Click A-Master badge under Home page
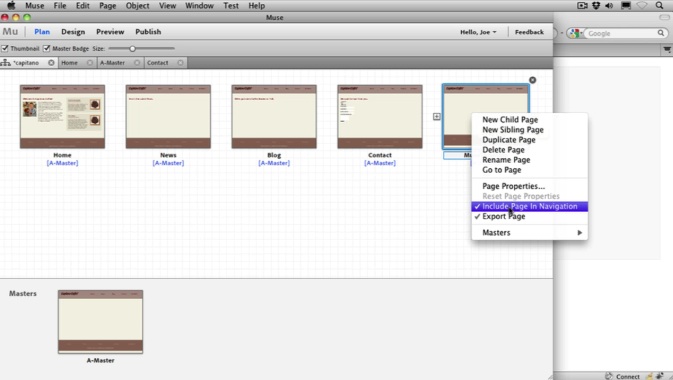Screen dimensions: 673x380 (62, 163)
